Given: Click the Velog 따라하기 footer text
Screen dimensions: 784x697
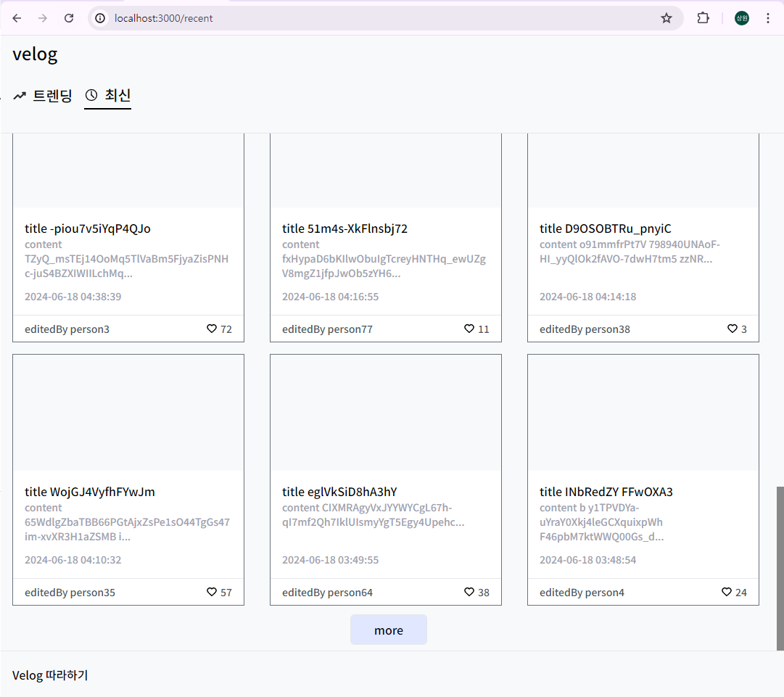Looking at the screenshot, I should 49,675.
